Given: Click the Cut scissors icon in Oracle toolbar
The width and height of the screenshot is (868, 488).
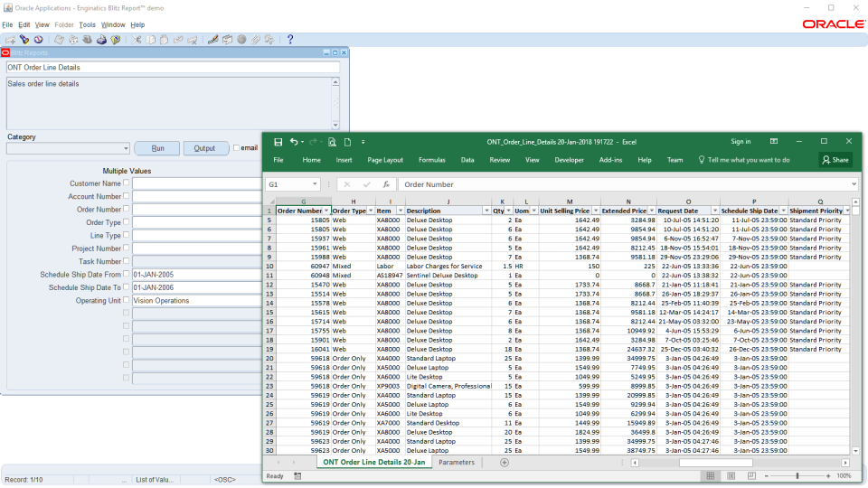Looking at the screenshot, I should coord(137,40).
